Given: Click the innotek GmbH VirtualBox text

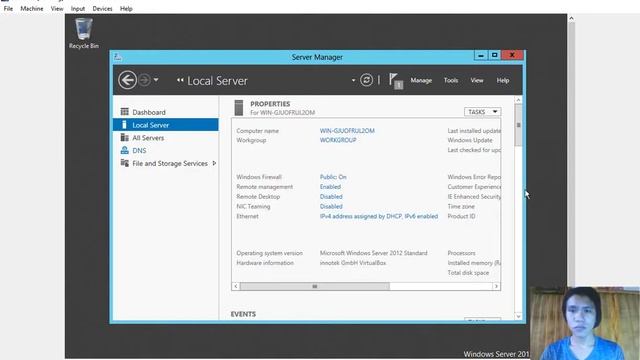Looking at the screenshot, I should (x=353, y=263).
